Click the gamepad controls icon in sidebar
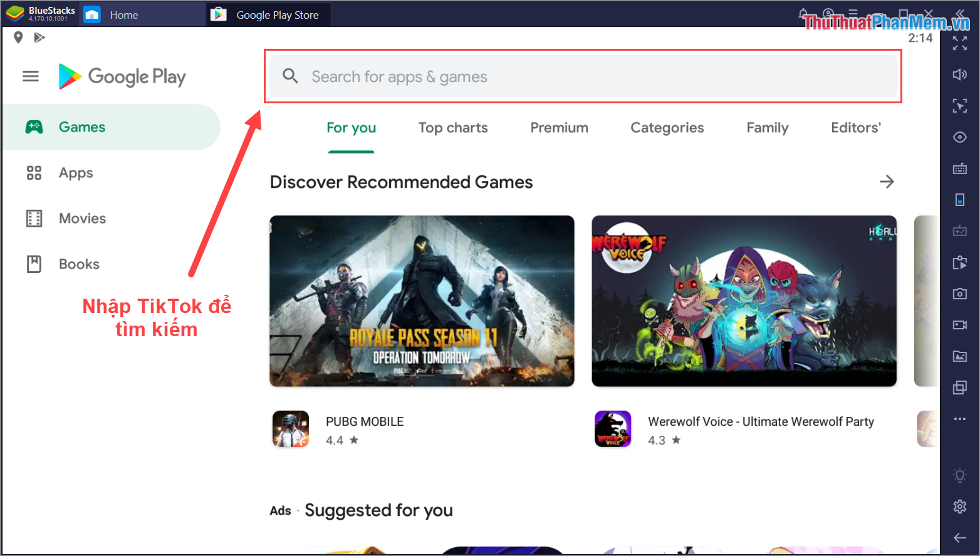Viewport: 980px width, 556px height. 960,231
